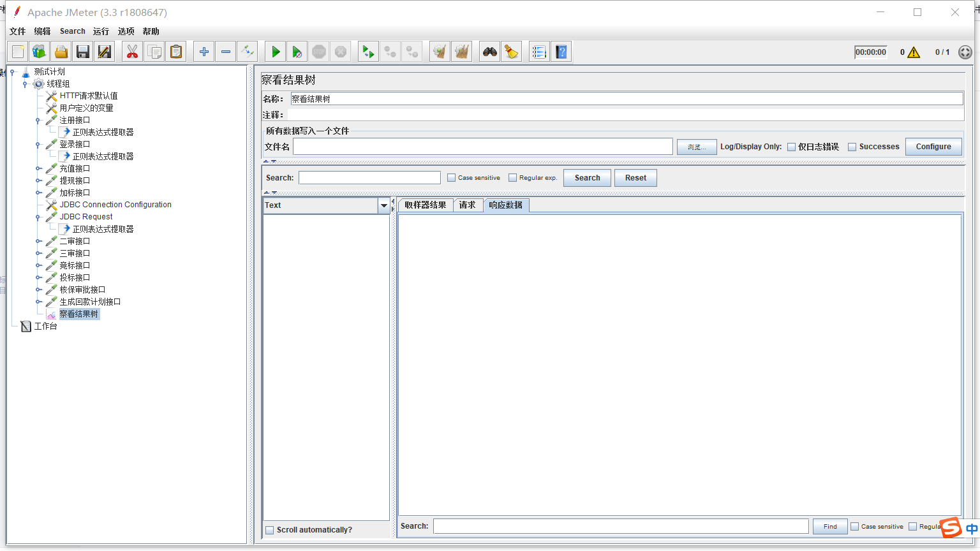
Task: Clear all results with double broom icon
Action: click(461, 52)
